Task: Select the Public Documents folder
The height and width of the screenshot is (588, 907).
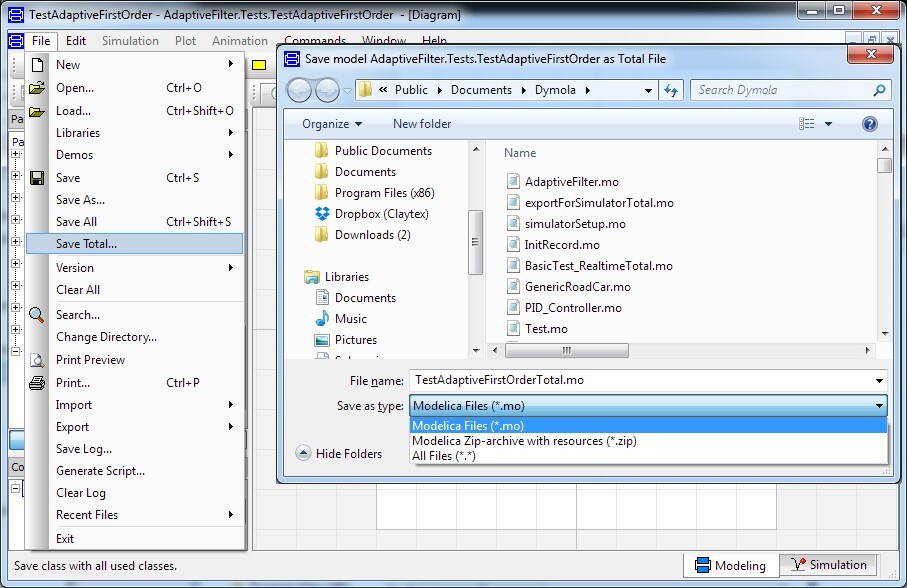Action: click(374, 151)
